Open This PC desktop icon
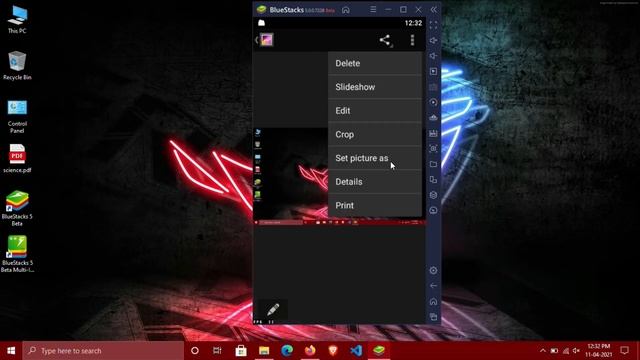Image resolution: width=640 pixels, height=360 pixels. pyautogui.click(x=17, y=19)
